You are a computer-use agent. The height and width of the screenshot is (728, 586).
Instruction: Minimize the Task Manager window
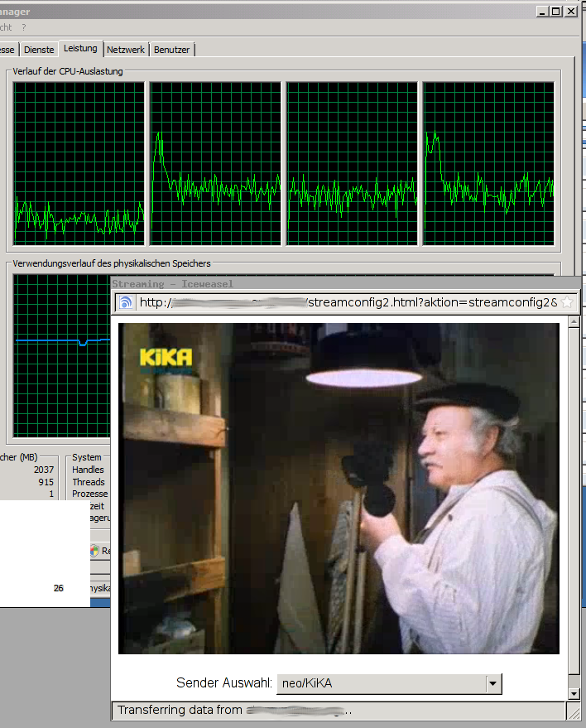542,12
